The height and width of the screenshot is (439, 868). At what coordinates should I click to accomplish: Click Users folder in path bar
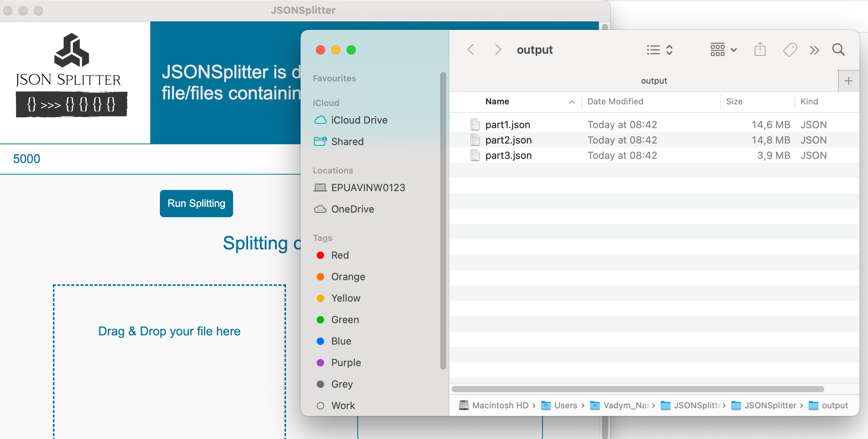(x=559, y=405)
